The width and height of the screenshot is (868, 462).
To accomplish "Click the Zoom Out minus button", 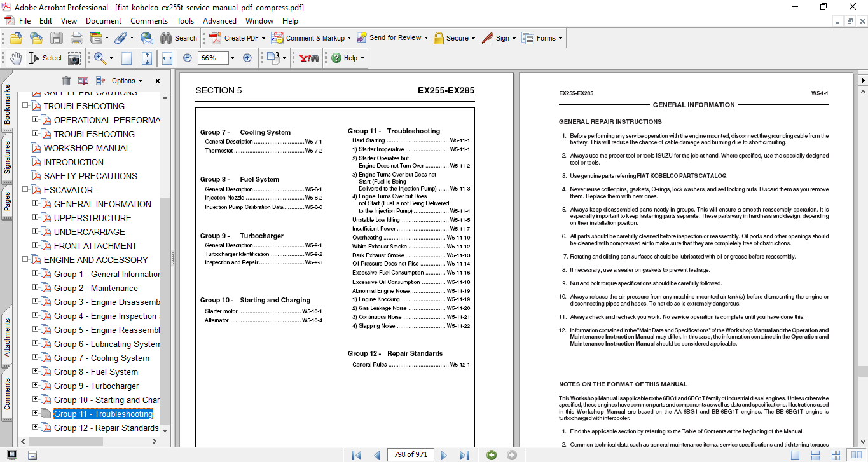I will pos(188,58).
